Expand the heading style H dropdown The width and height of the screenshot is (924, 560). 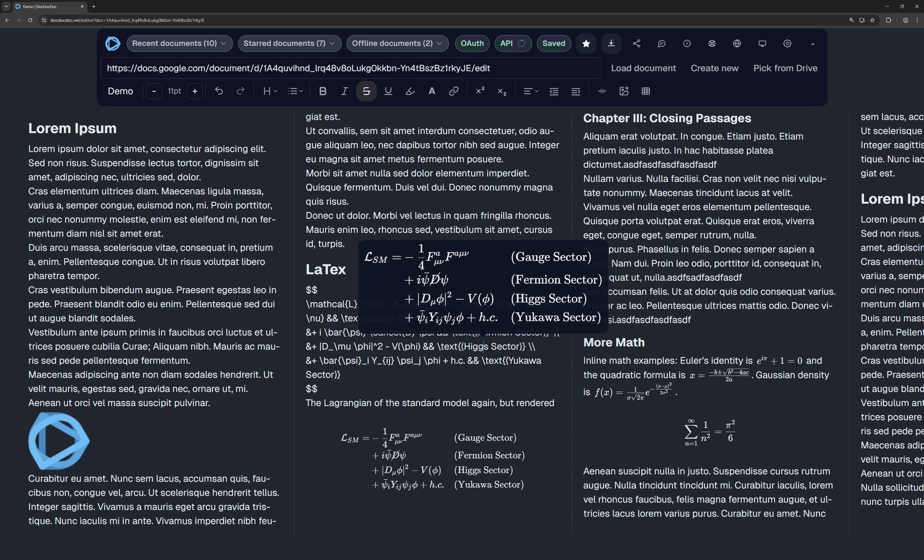coord(270,91)
